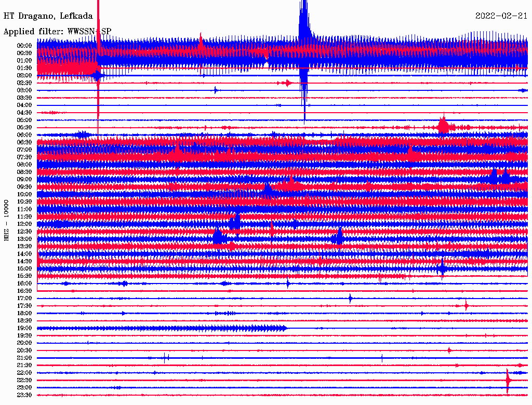Image resolution: width=532 pixels, height=405 pixels.
Task: Select the long blue tremor on 19:00 trace
Action: pos(161,328)
